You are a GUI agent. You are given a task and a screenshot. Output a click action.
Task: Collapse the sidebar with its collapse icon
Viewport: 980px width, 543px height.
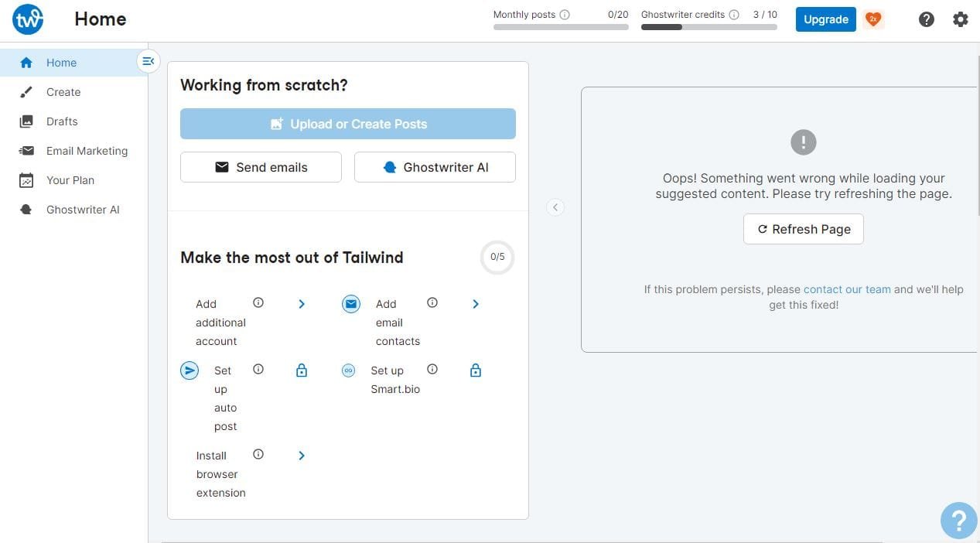[x=148, y=61]
